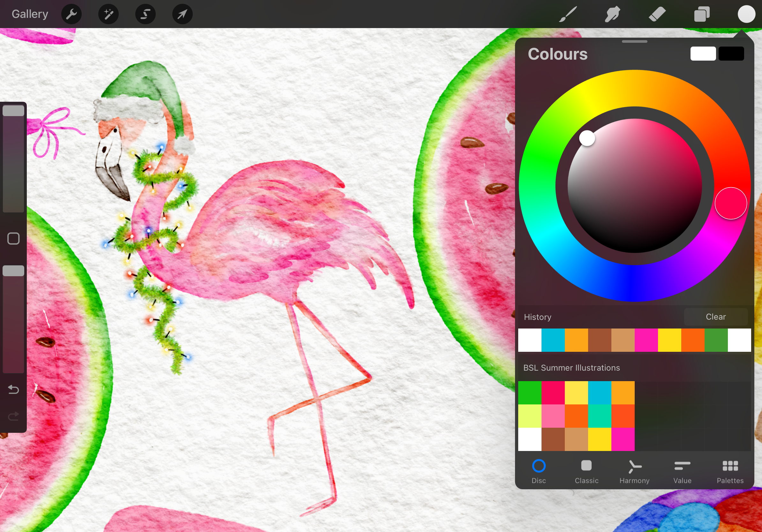Switch to the Value colour tab
The height and width of the screenshot is (532, 762).
click(x=682, y=471)
